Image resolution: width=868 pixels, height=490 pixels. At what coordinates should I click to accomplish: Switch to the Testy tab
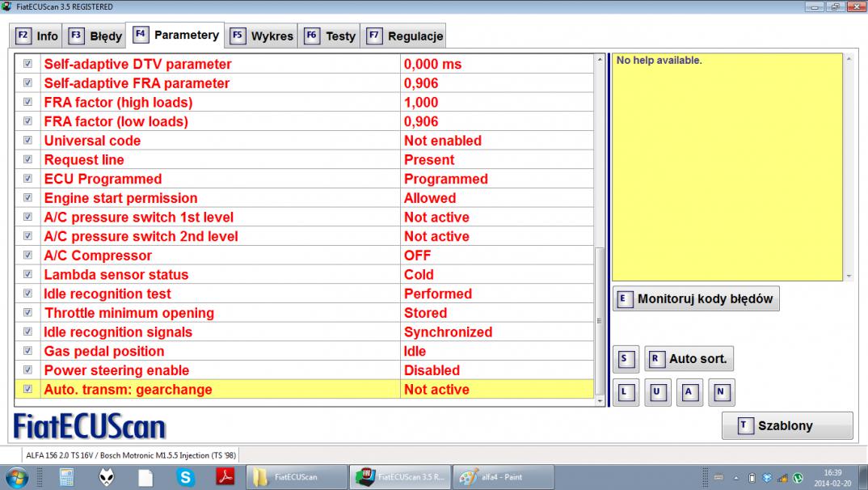point(330,36)
